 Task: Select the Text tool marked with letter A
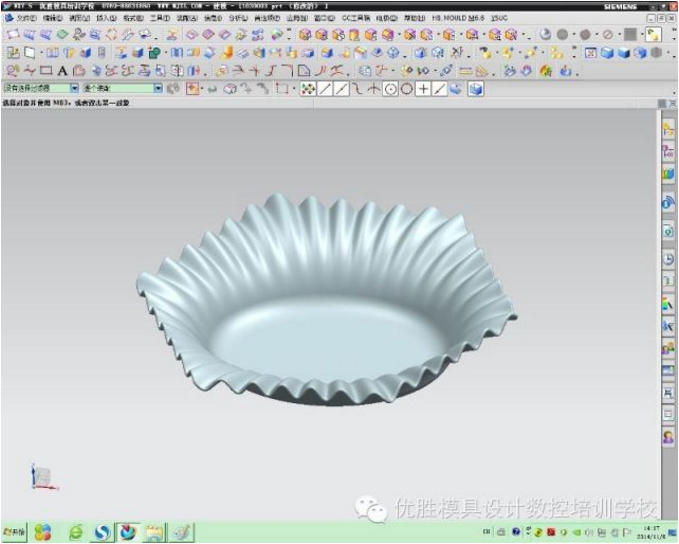point(62,71)
